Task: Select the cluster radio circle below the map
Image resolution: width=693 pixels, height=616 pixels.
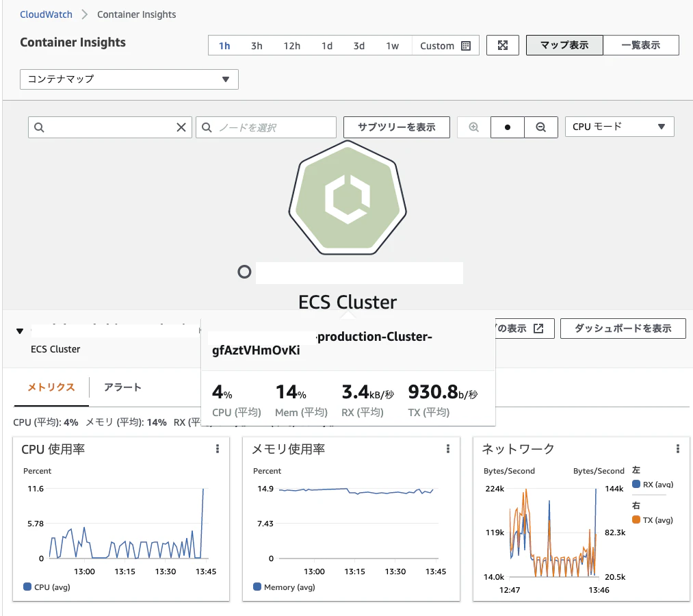Action: [x=244, y=272]
